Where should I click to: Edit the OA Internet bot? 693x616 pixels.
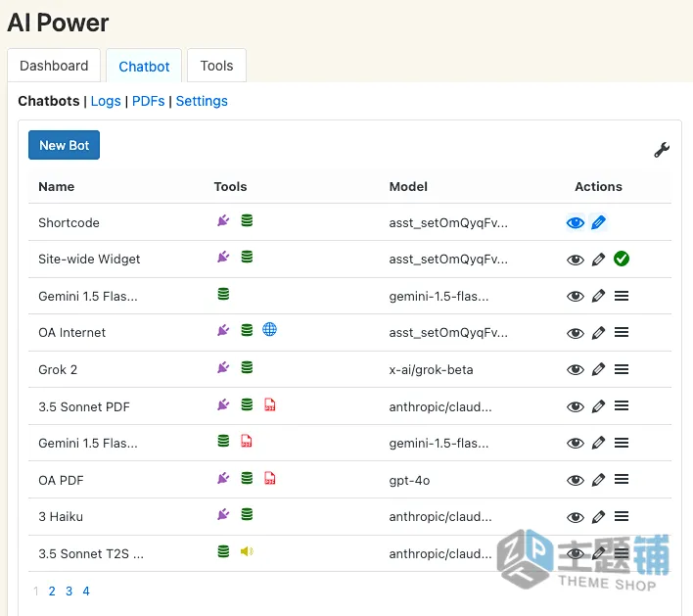point(598,333)
